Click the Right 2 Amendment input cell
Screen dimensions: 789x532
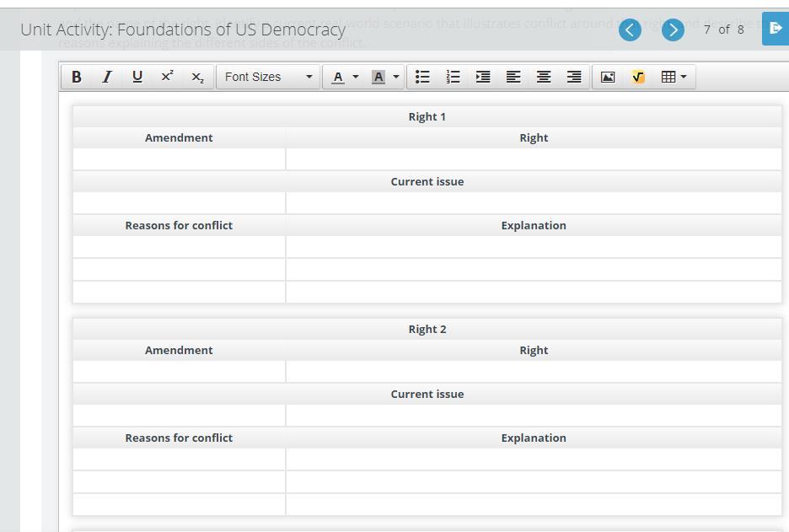click(180, 372)
